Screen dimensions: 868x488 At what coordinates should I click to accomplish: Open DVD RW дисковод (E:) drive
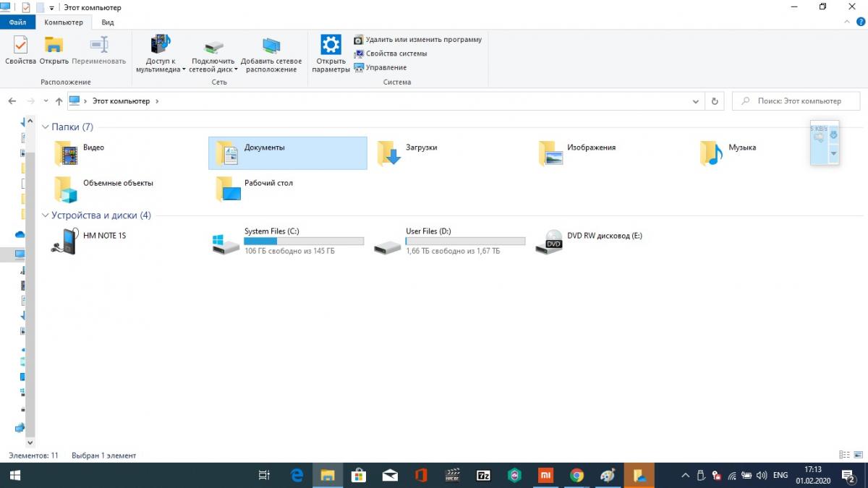pyautogui.click(x=604, y=236)
